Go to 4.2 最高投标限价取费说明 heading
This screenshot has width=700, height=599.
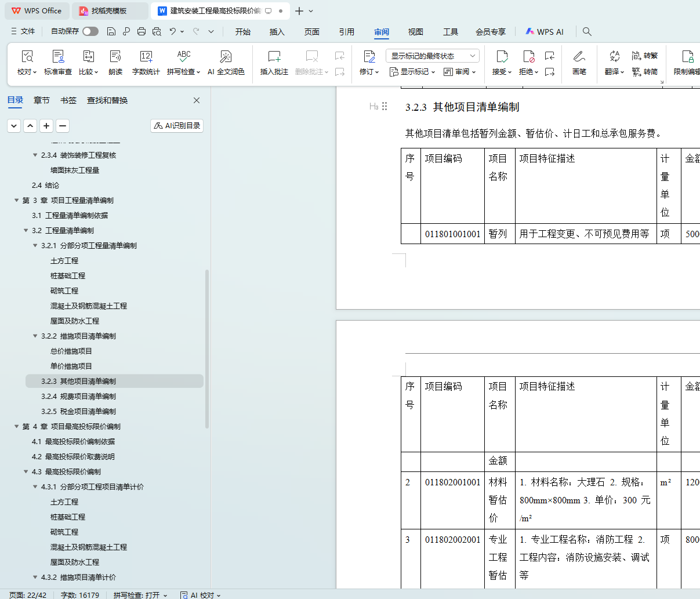(73, 456)
